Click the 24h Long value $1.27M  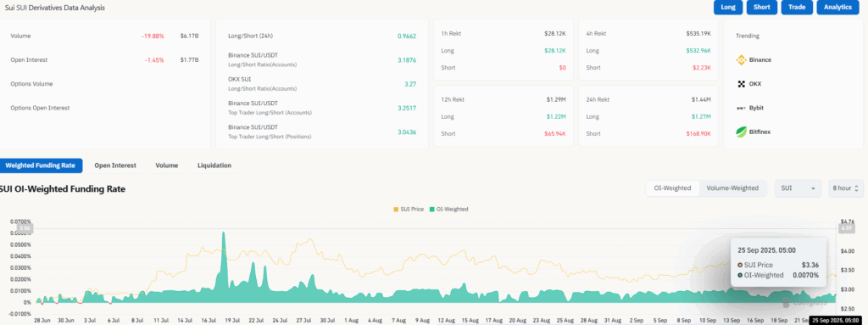click(701, 117)
